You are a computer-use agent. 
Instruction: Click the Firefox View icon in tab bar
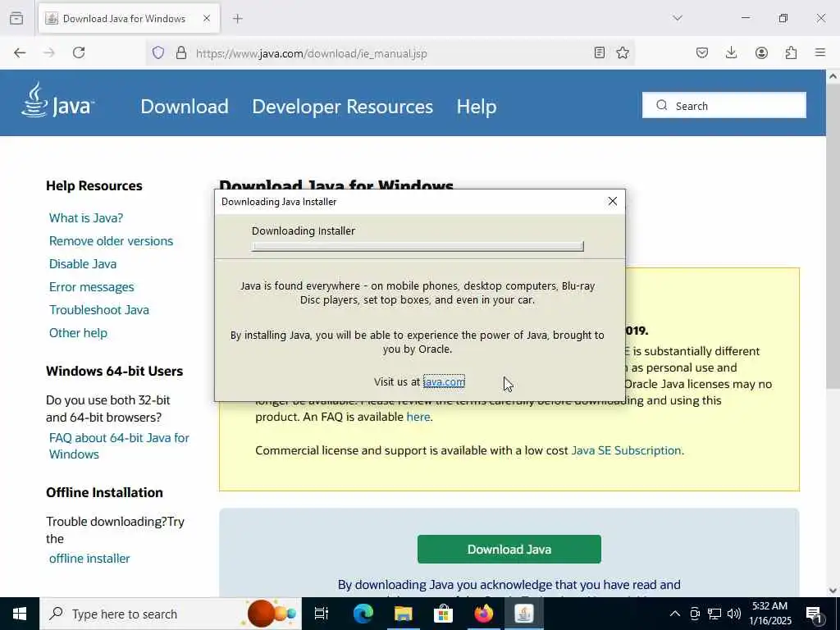coord(16,18)
